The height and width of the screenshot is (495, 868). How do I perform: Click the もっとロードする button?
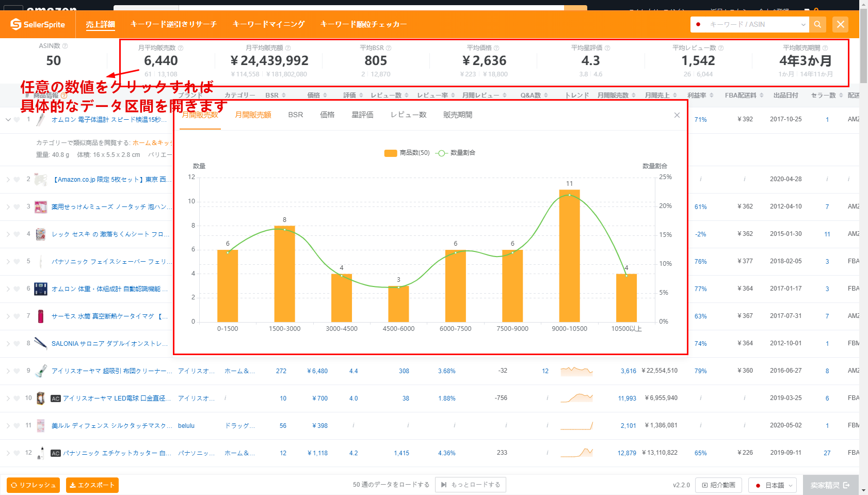(x=471, y=485)
